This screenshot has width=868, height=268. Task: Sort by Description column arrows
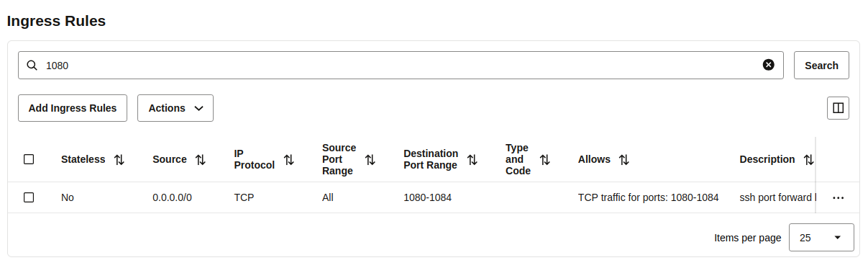(x=809, y=160)
